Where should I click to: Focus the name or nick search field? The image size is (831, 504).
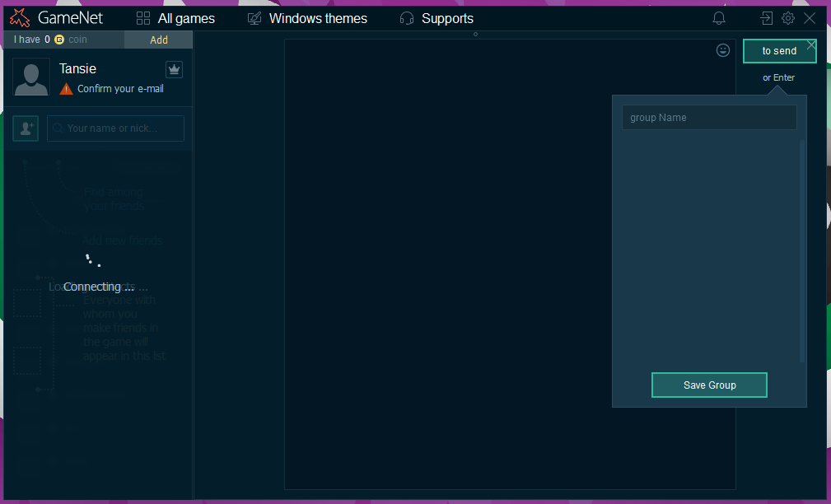pos(116,128)
